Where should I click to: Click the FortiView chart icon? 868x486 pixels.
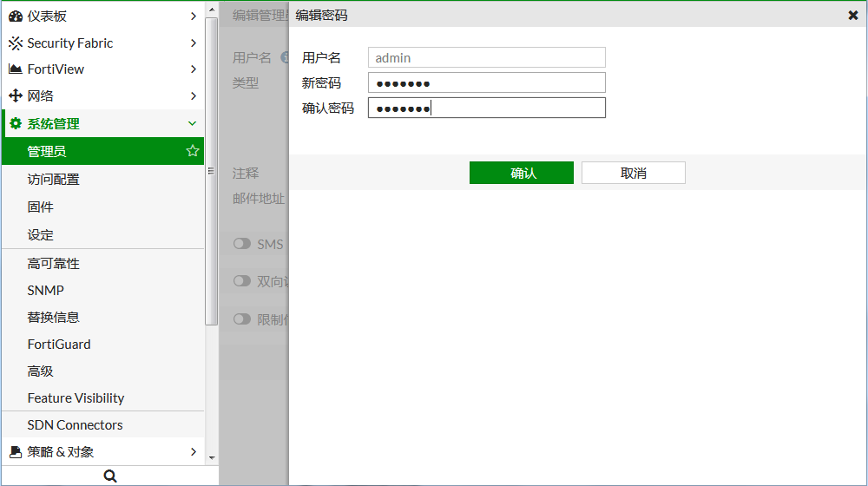(16, 69)
